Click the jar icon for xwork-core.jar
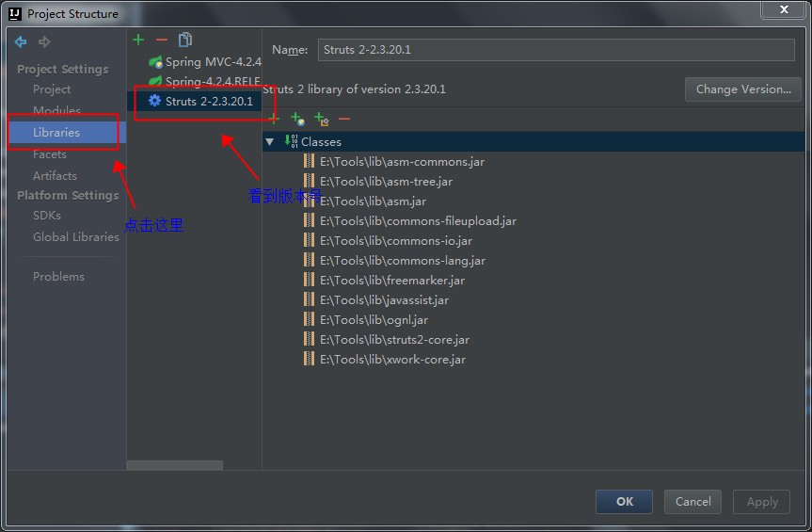 309,359
